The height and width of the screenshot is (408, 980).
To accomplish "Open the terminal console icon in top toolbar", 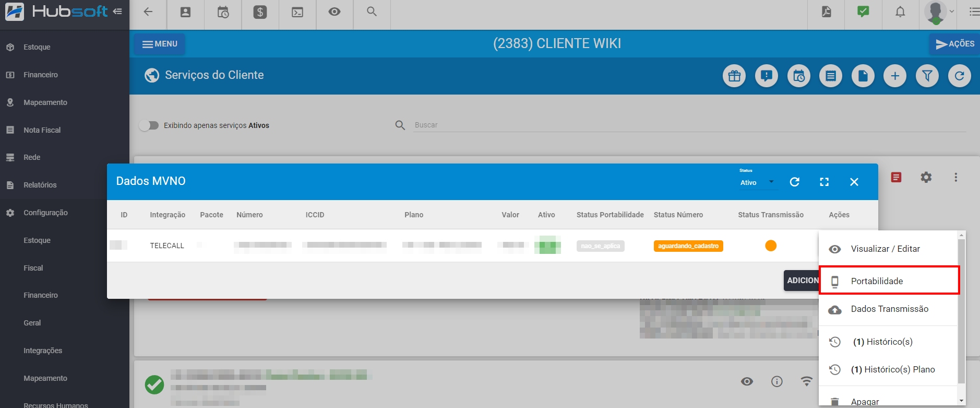I will click(x=297, y=12).
